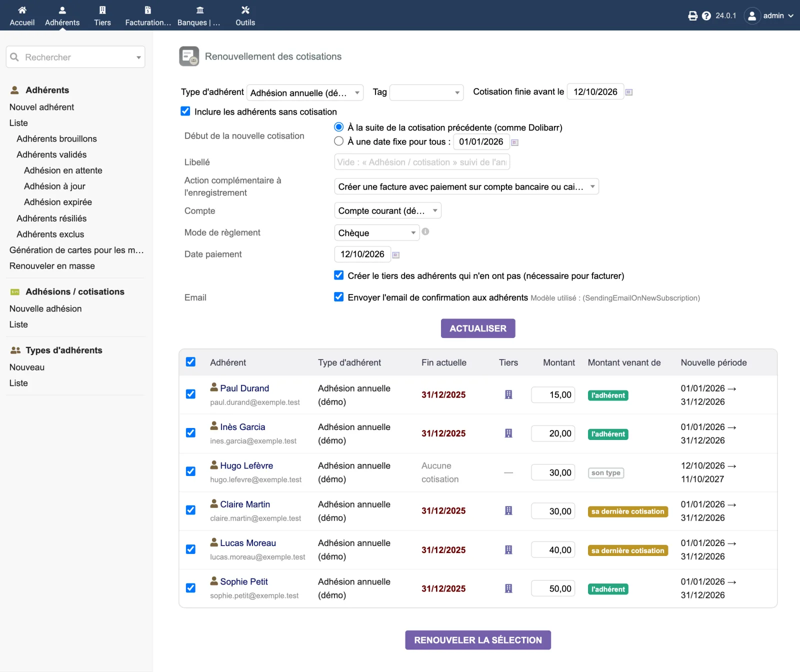Open the Outils tools icon
800x672 pixels.
coord(245,10)
